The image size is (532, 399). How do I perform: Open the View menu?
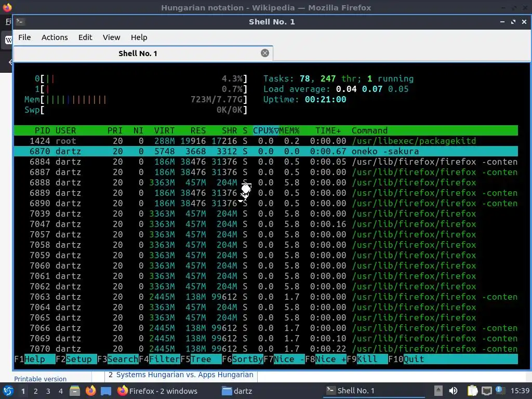click(x=111, y=37)
